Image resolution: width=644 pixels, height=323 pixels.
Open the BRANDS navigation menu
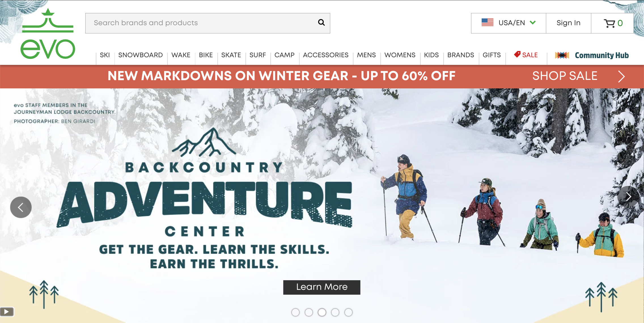pyautogui.click(x=461, y=55)
